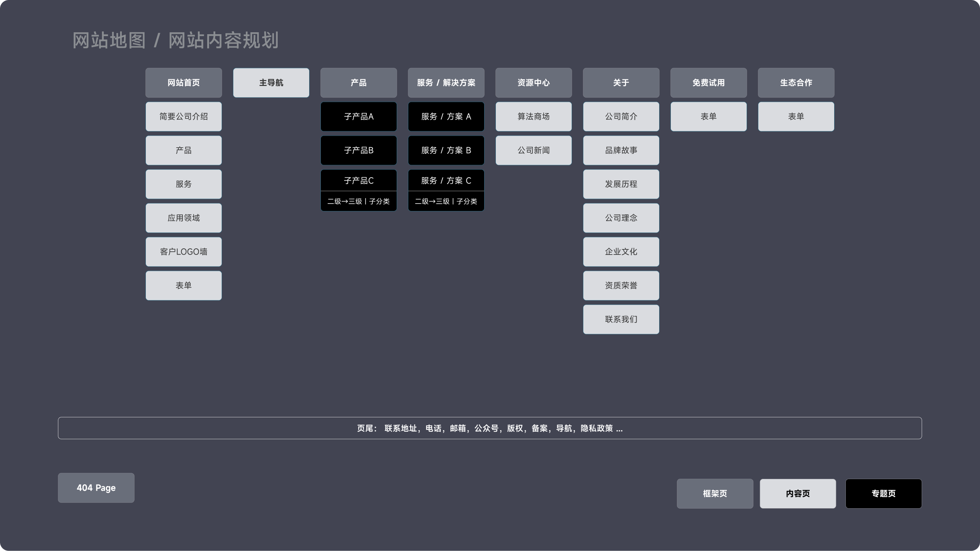Click the 品牌故事 box

pos(621,150)
